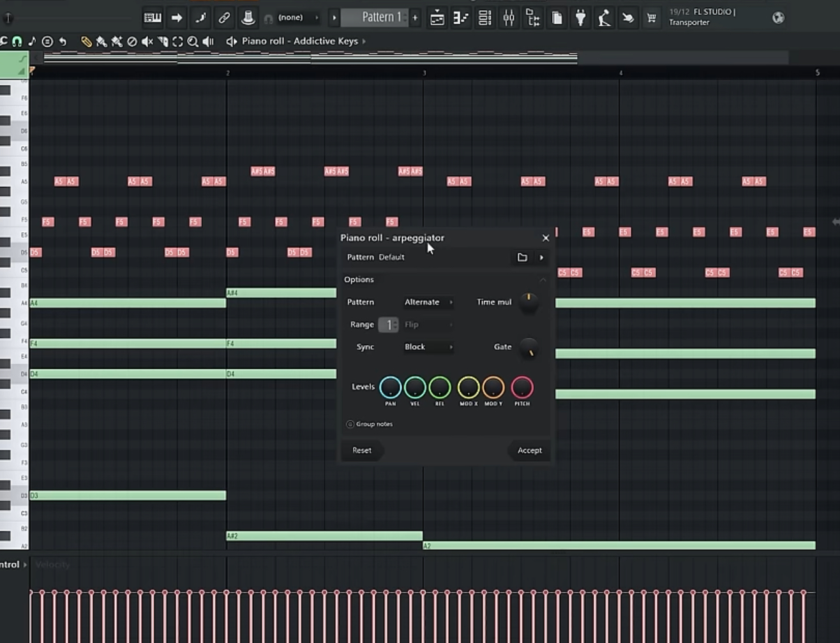Click the MOD X level knob
This screenshot has width=840, height=643.
[x=469, y=387]
